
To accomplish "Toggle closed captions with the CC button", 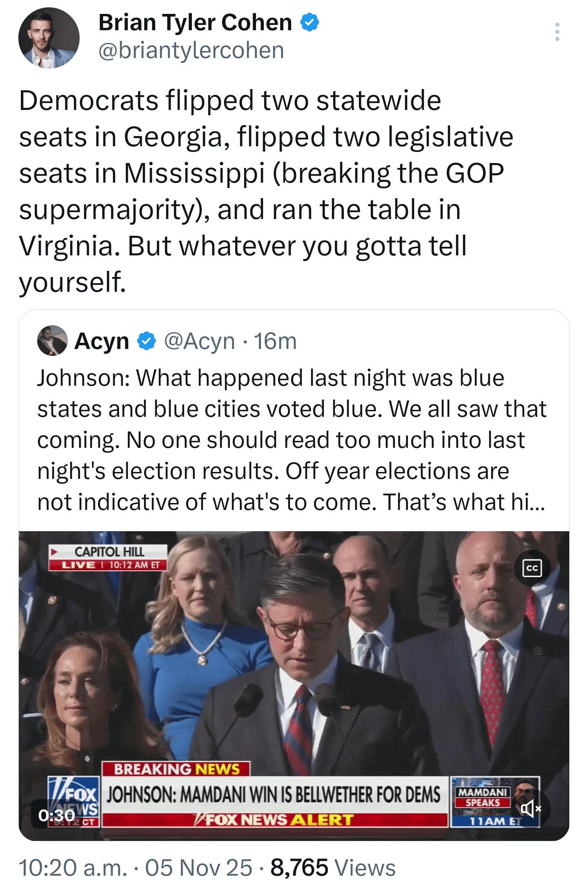I will tap(532, 568).
